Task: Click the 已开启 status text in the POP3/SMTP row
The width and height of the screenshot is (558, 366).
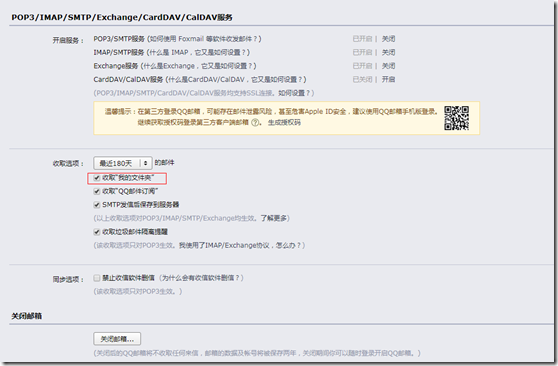Action: pyautogui.click(x=362, y=39)
